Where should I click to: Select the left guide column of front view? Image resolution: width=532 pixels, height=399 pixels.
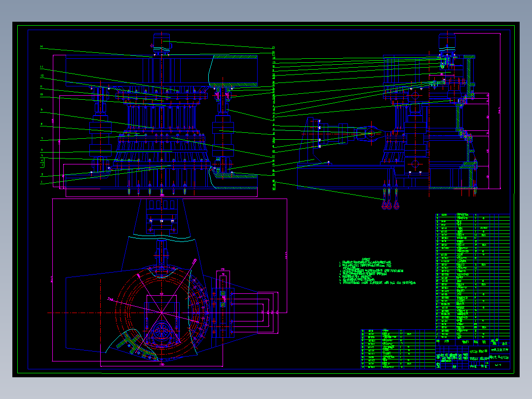tap(101, 131)
